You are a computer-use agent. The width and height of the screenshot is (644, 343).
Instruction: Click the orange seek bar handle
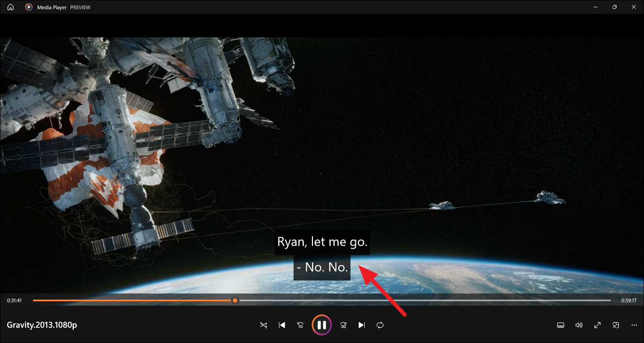(235, 300)
